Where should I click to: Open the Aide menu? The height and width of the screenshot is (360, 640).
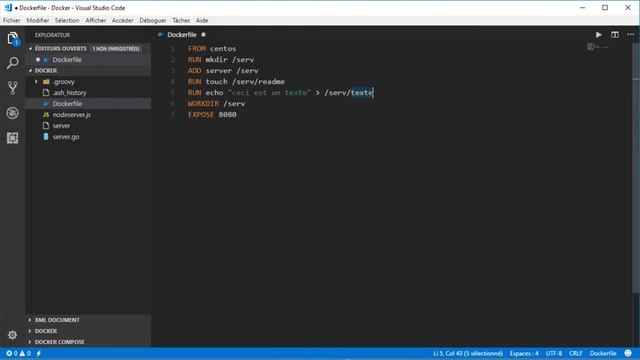point(202,20)
